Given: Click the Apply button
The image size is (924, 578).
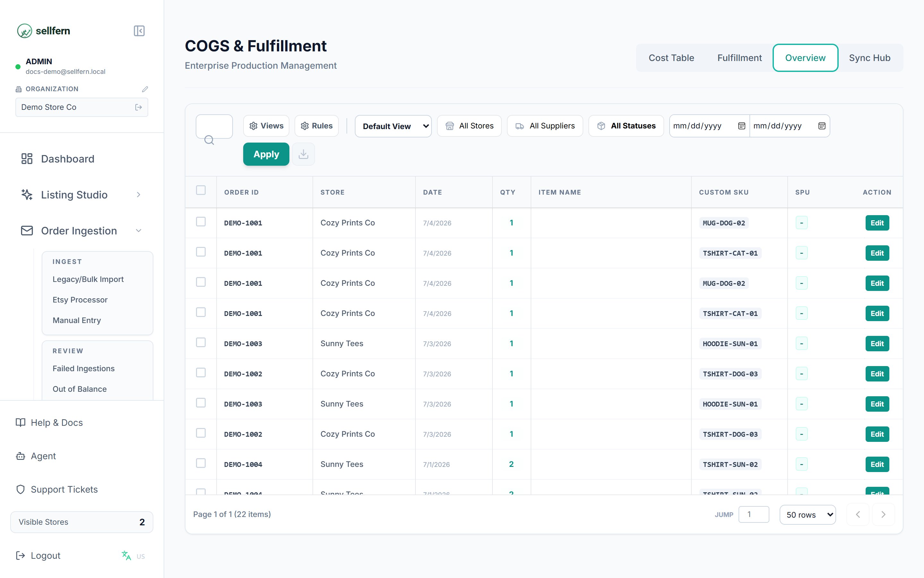Looking at the screenshot, I should 266,154.
